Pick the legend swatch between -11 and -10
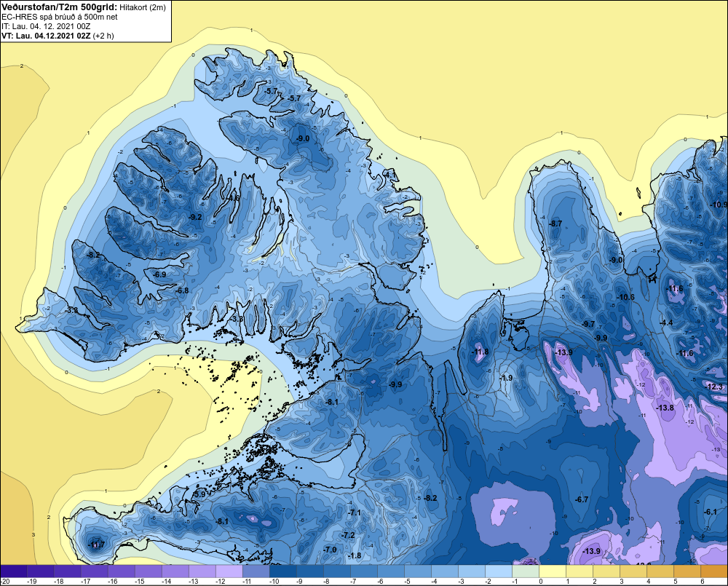The image size is (728, 586). pyautogui.click(x=256, y=571)
